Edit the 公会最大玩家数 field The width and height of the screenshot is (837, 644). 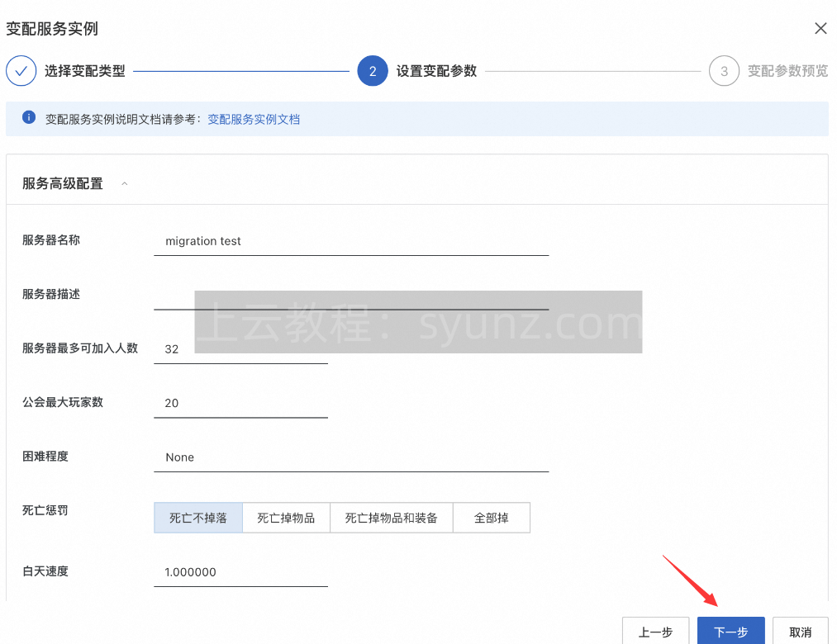point(240,404)
